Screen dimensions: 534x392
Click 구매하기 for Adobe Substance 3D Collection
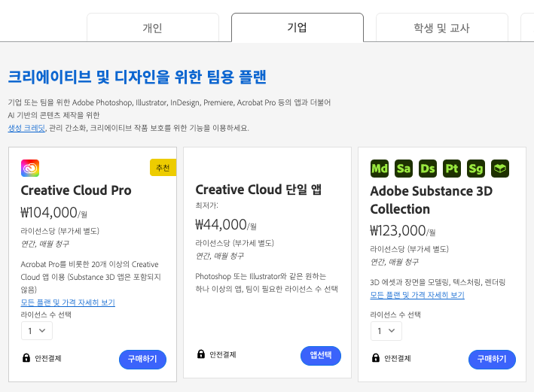click(x=492, y=360)
